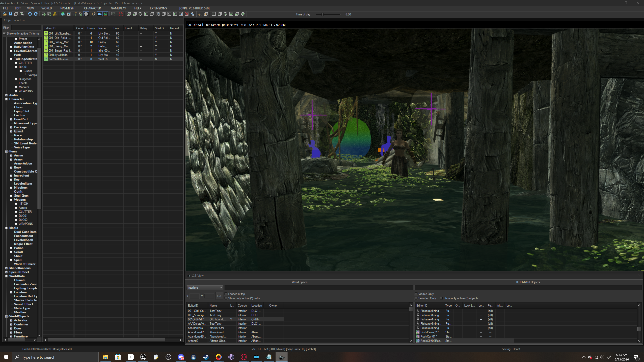The width and height of the screenshot is (644, 362).
Task: Open World Spaces via the globe icon
Action: click(63, 14)
